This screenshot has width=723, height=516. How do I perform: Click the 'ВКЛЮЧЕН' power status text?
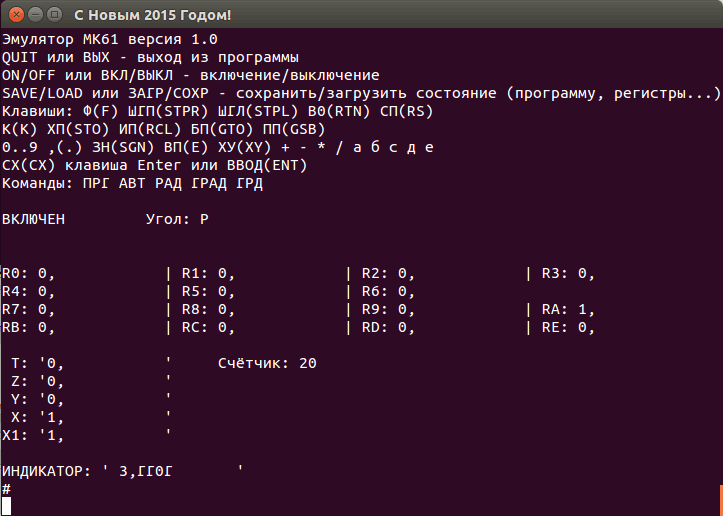coord(33,218)
